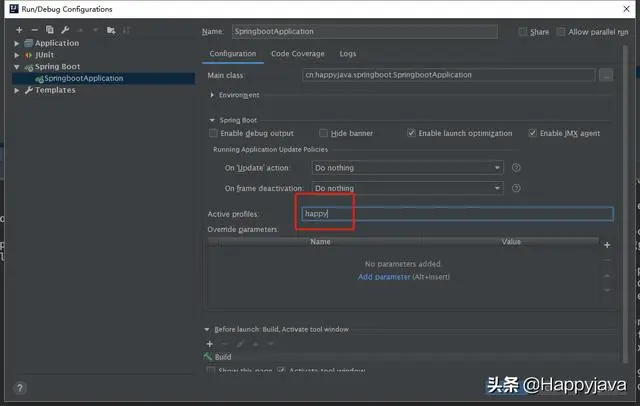Screen dimensions: 640x406
Task: Enable debug output checkbox
Action: [213, 133]
